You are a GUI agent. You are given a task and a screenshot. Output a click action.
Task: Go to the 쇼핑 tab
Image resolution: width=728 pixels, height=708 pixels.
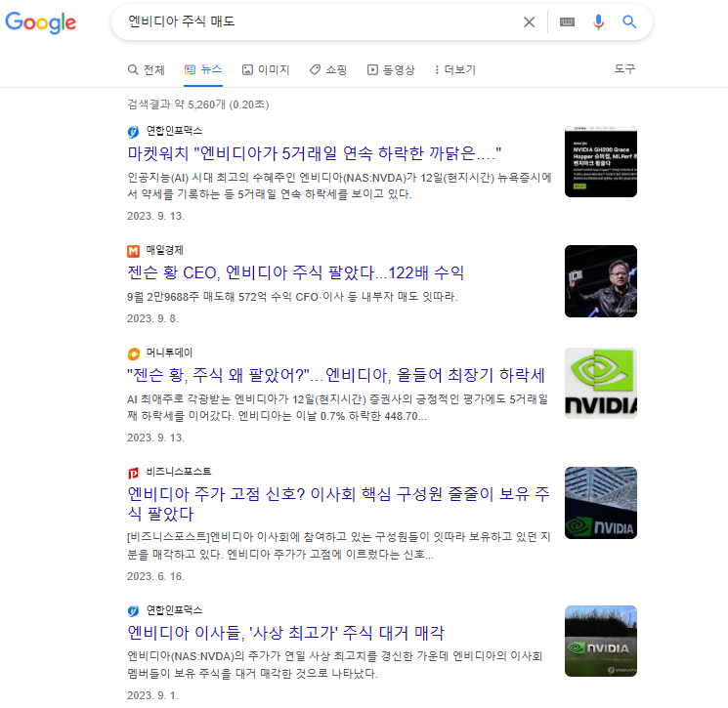coord(327,69)
